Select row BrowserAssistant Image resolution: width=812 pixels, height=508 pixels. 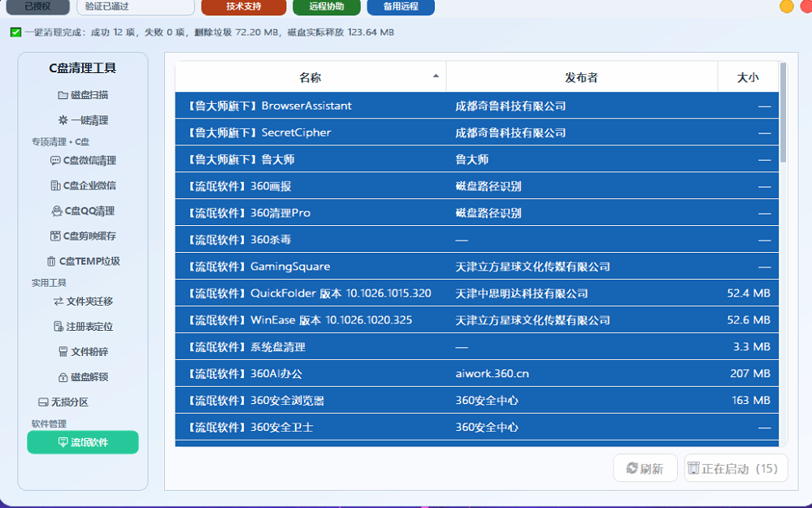click(477, 106)
